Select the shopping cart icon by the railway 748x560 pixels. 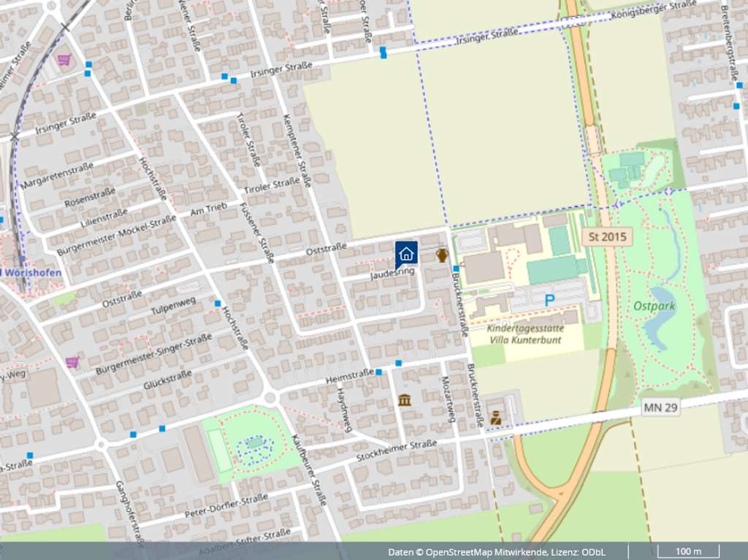[65, 60]
